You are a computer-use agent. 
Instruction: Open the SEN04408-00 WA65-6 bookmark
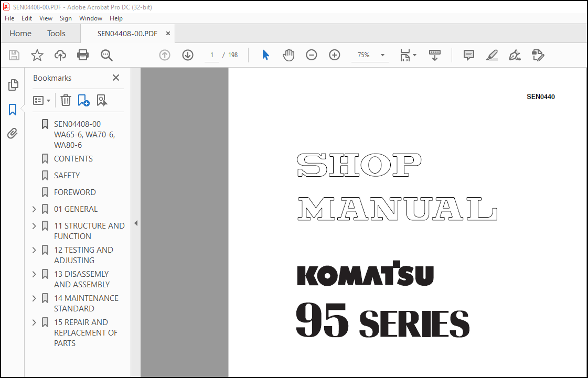click(x=84, y=134)
